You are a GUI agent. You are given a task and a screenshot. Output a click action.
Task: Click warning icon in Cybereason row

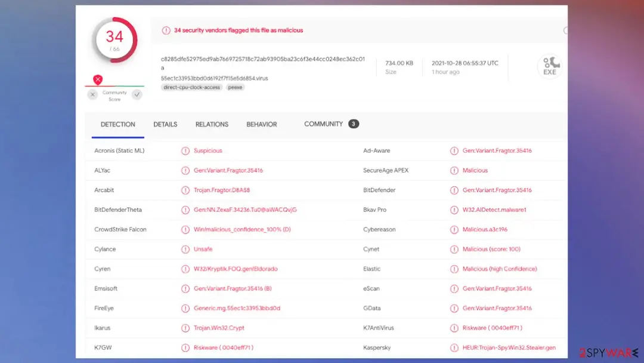coord(454,230)
